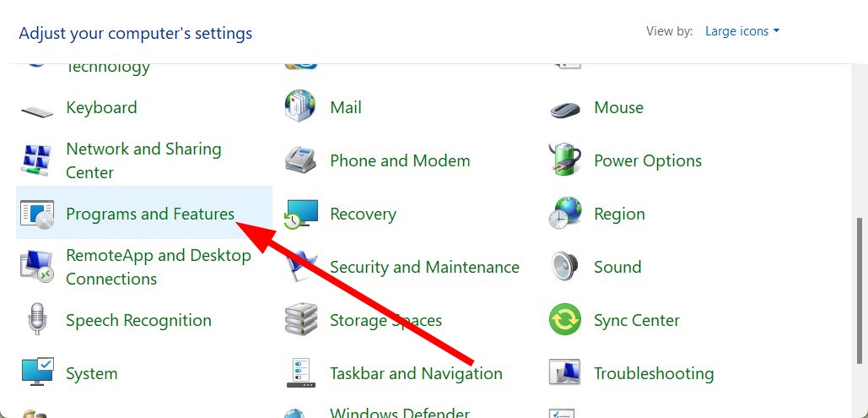
Task: Open the Security and Maintenance link
Action: click(424, 267)
